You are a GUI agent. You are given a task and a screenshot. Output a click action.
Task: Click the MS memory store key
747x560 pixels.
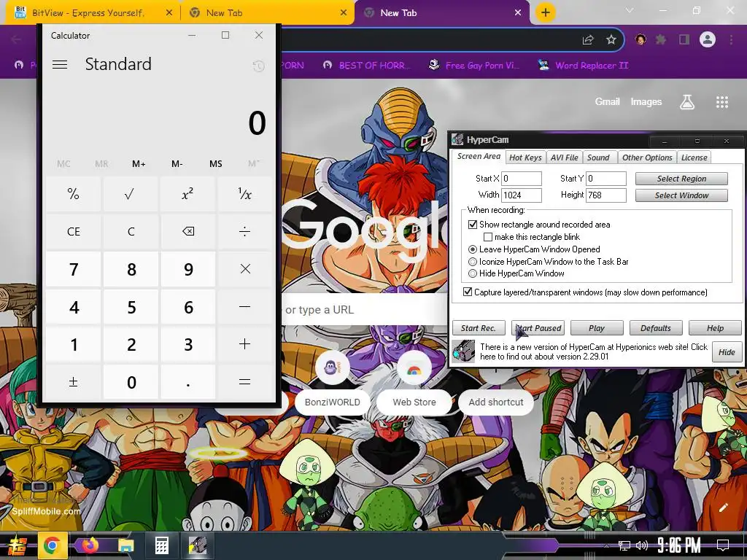coord(215,164)
